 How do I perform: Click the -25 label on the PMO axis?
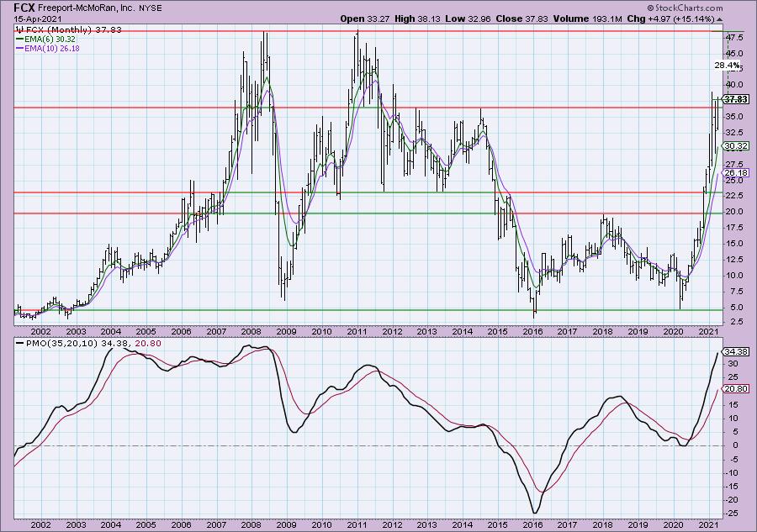point(732,514)
